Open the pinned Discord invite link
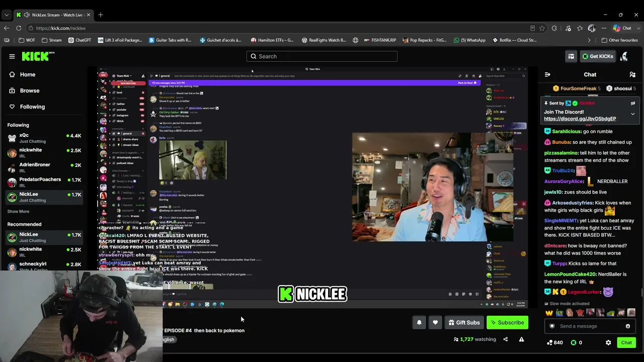 [x=580, y=119]
